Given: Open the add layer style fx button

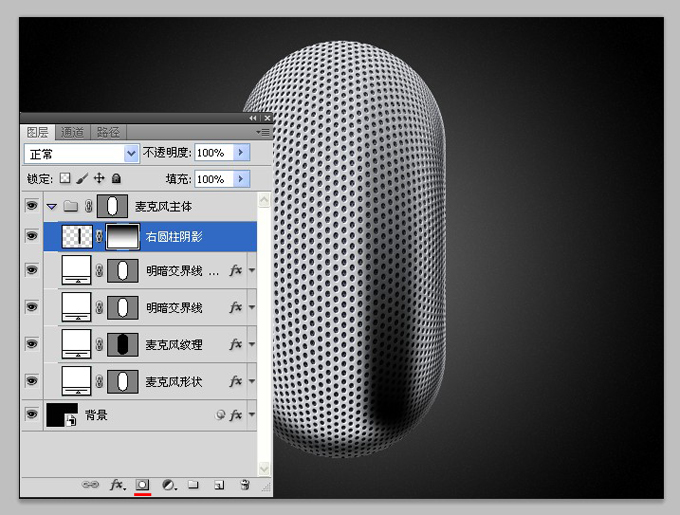Looking at the screenshot, I should [118, 484].
